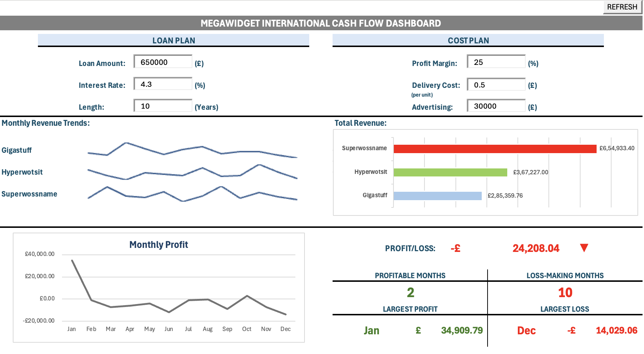Click the Oct label on chart axis

(247, 329)
